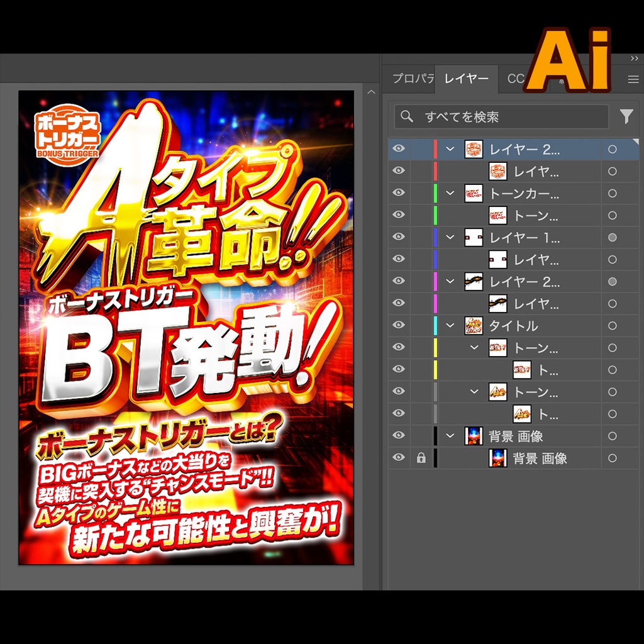The height and width of the screenshot is (644, 644).
Task: Toggle visibility of the タイトル layer
Action: (x=398, y=326)
